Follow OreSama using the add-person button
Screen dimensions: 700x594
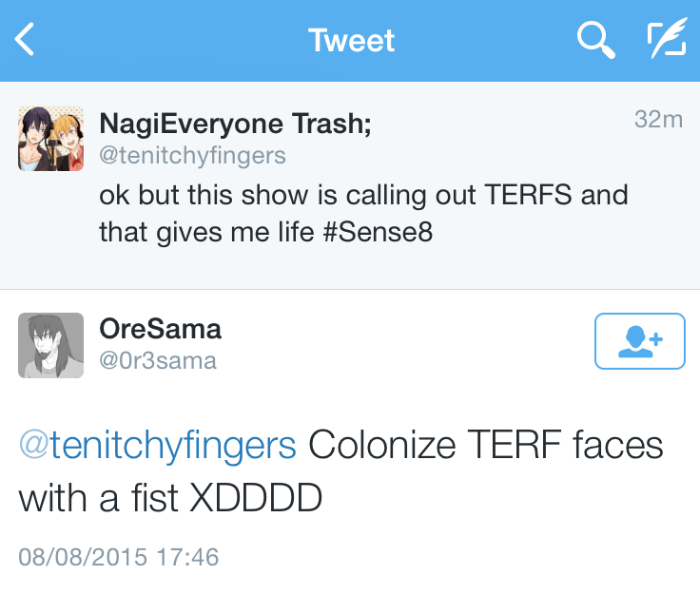[x=639, y=339]
